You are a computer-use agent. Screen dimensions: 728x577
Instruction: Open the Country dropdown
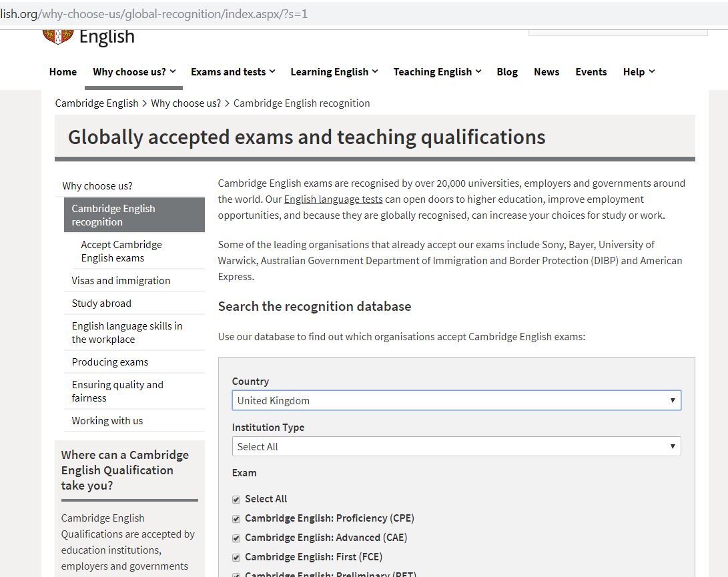[x=456, y=400]
